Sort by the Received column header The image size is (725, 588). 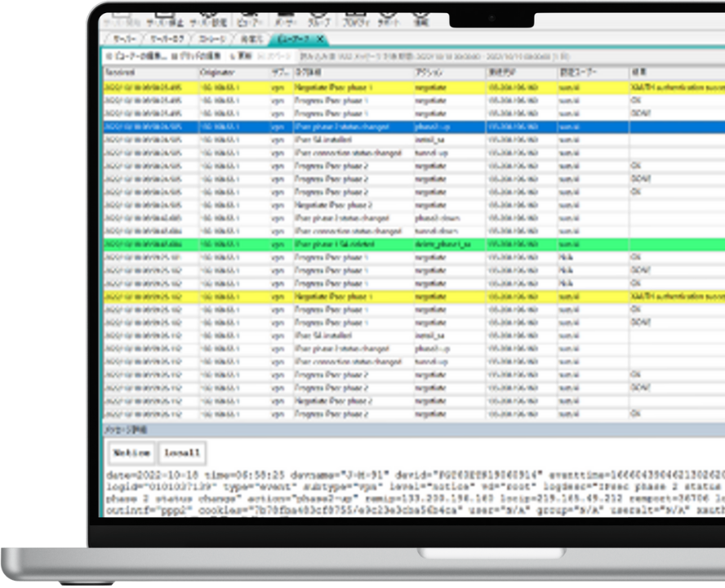coord(150,73)
